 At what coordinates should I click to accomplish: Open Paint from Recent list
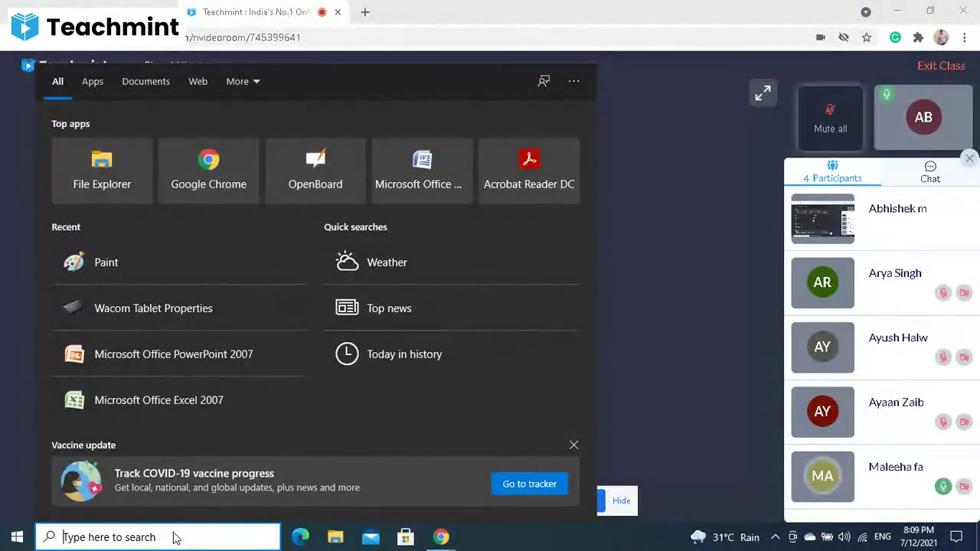[179, 262]
